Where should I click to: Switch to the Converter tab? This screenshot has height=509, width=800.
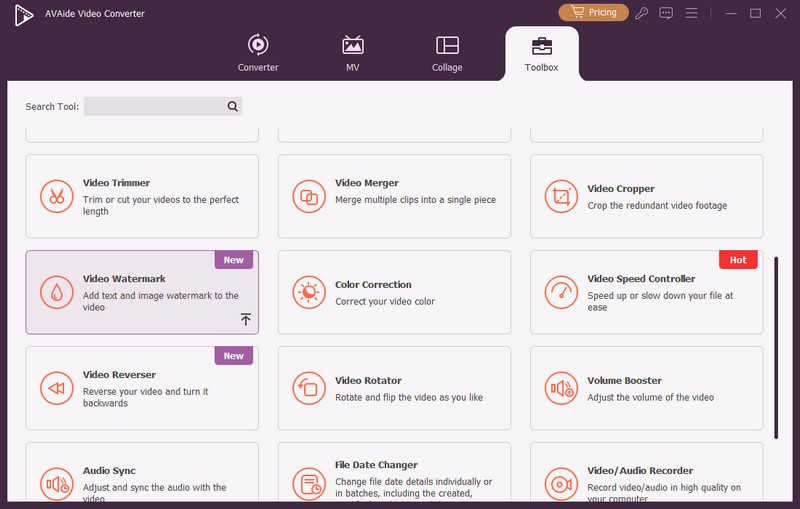[258, 53]
